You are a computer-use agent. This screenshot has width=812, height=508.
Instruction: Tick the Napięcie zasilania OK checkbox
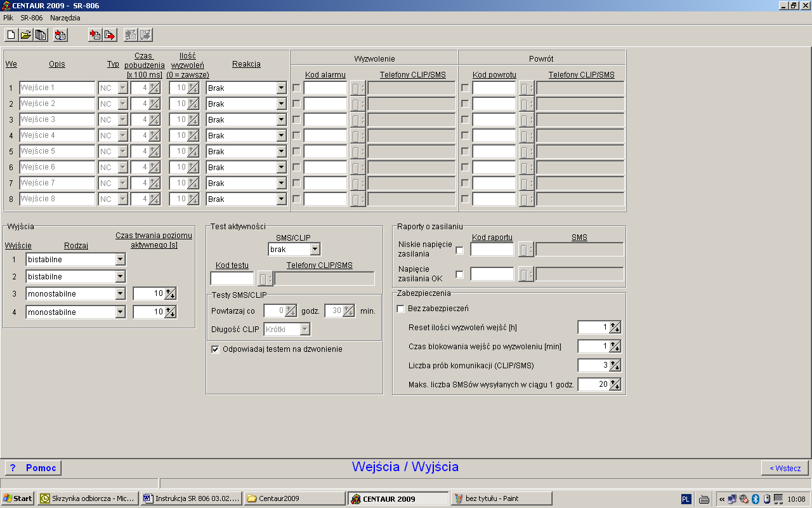point(460,275)
